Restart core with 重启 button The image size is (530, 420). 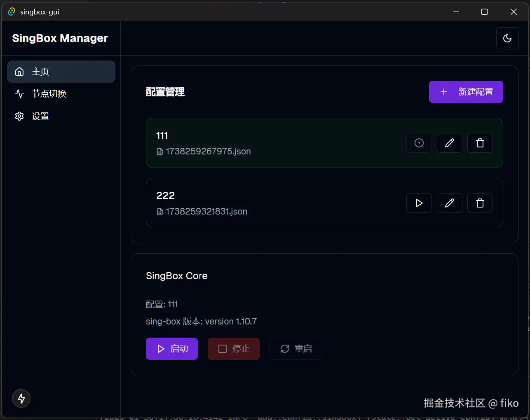(x=296, y=349)
